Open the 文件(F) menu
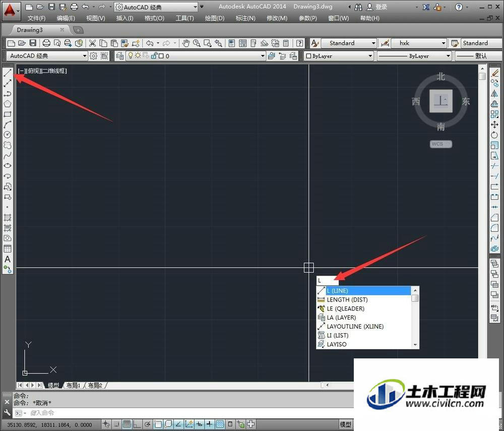Image resolution: width=504 pixels, height=431 pixels. [36, 18]
